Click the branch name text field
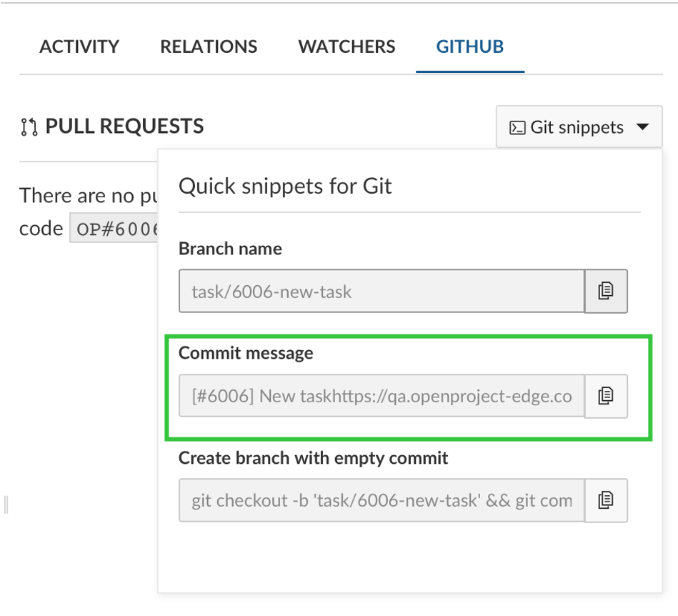Screen dimensions: 678x616 point(382,291)
